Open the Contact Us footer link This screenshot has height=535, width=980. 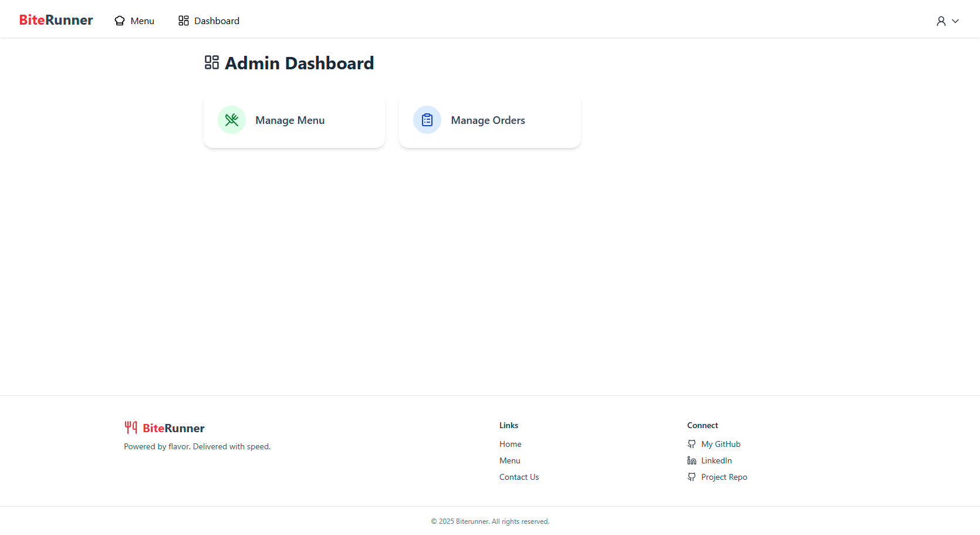tap(519, 477)
